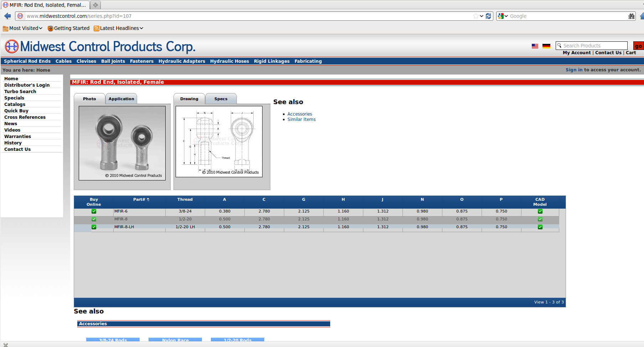The height and width of the screenshot is (347, 644).
Task: Expand the Latest Headlines feed dropdown
Action: point(118,28)
